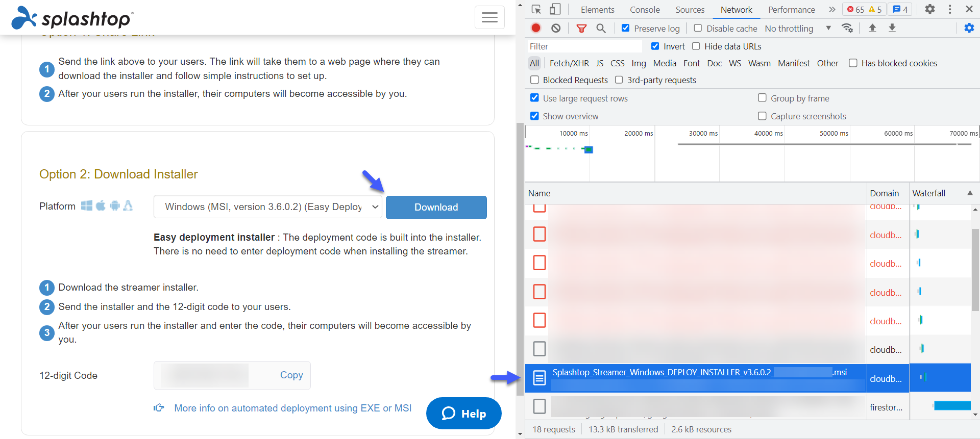Open network conditions wifi icon

(847, 28)
